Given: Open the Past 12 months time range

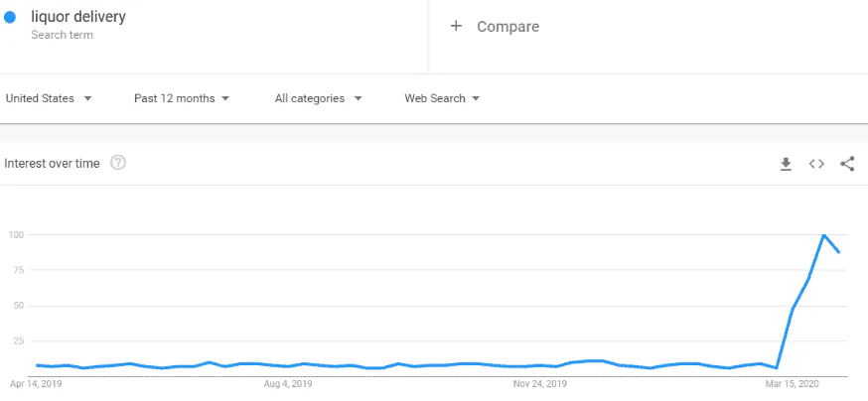Looking at the screenshot, I should 182,98.
